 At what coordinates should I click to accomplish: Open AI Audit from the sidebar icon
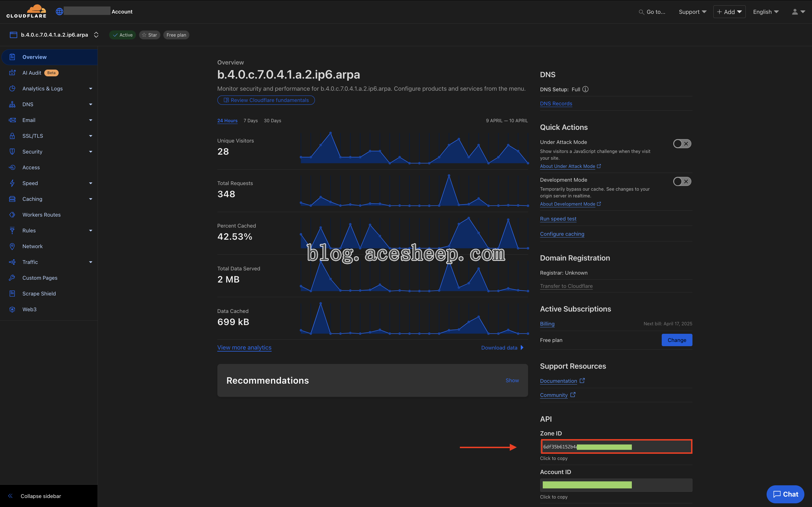(12, 73)
